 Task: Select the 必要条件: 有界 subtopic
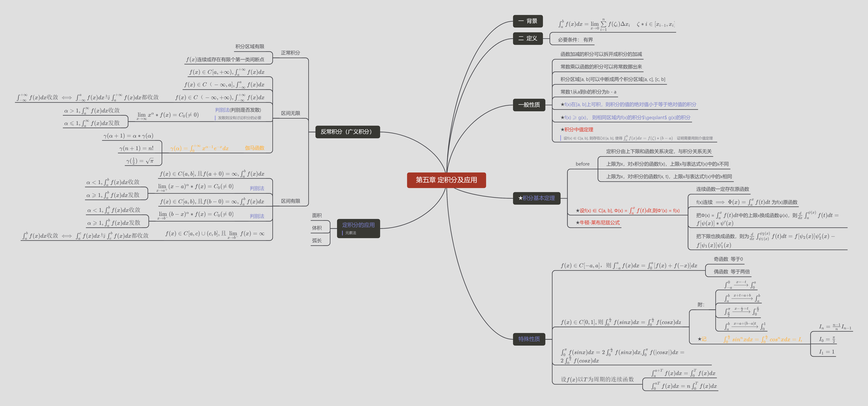tap(575, 40)
